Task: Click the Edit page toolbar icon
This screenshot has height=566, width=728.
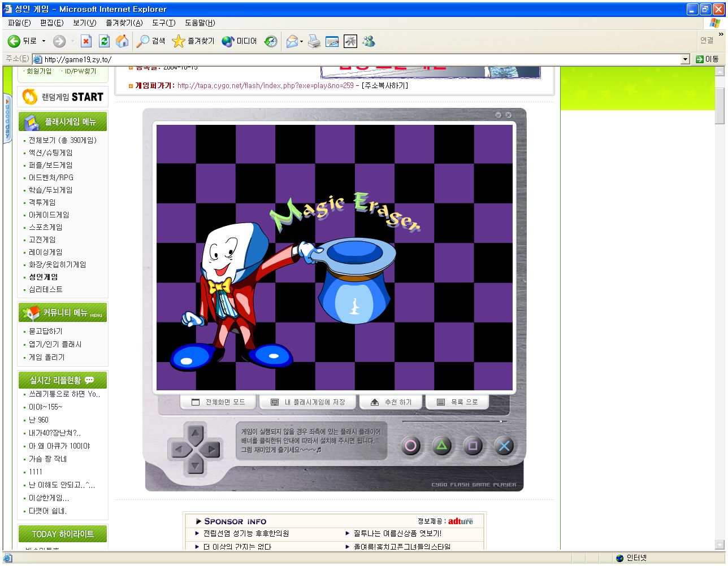Action: (332, 41)
